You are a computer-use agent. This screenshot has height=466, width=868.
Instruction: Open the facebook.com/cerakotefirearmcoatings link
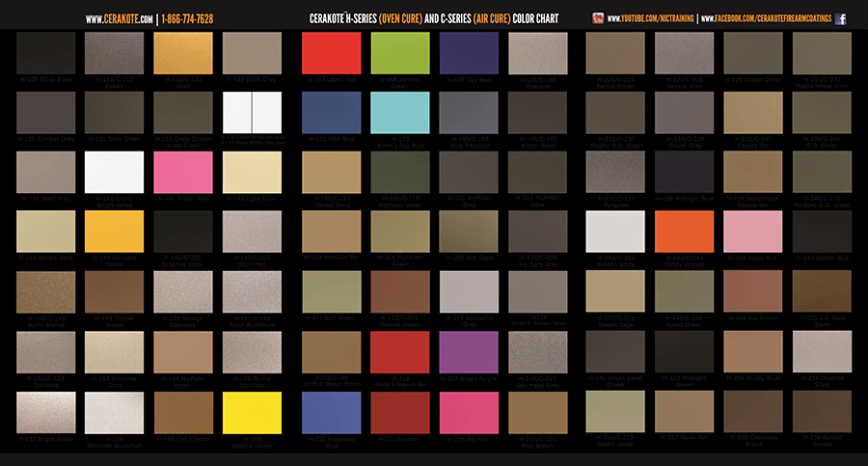pyautogui.click(x=766, y=19)
